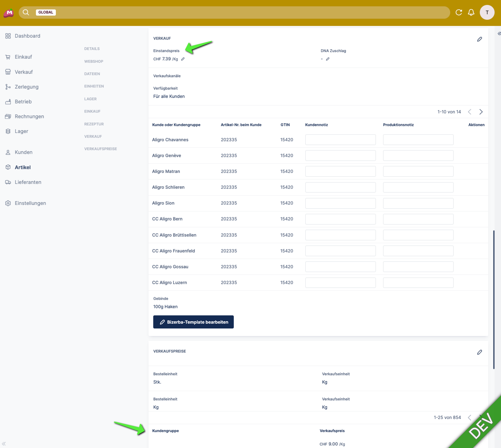This screenshot has height=448, width=501.
Task: Click the vertical page scrollbar
Action: [494, 299]
